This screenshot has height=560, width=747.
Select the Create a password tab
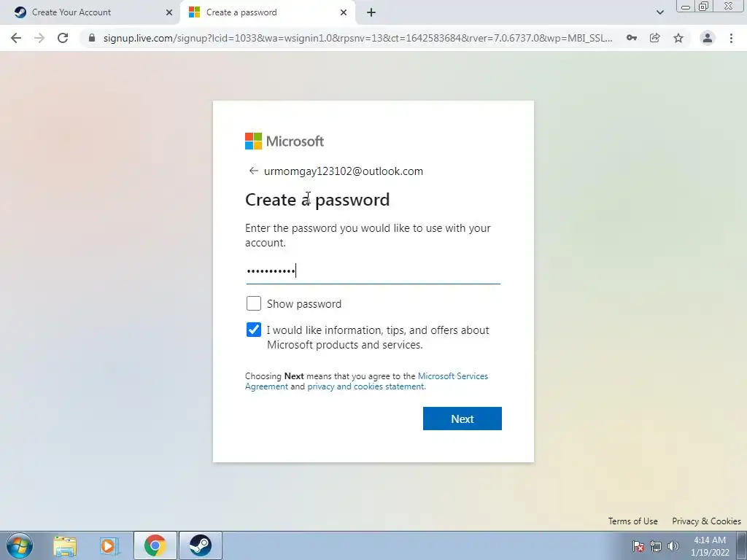tap(268, 12)
